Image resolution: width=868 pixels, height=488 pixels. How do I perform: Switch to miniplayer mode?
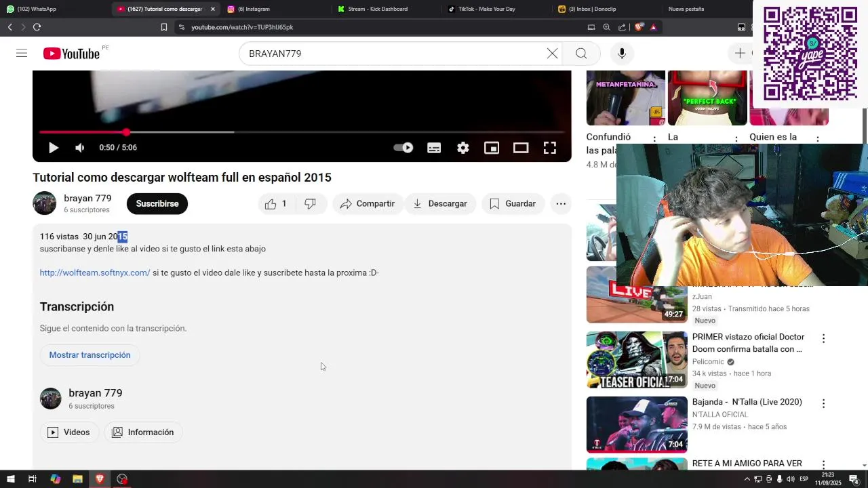coord(492,148)
